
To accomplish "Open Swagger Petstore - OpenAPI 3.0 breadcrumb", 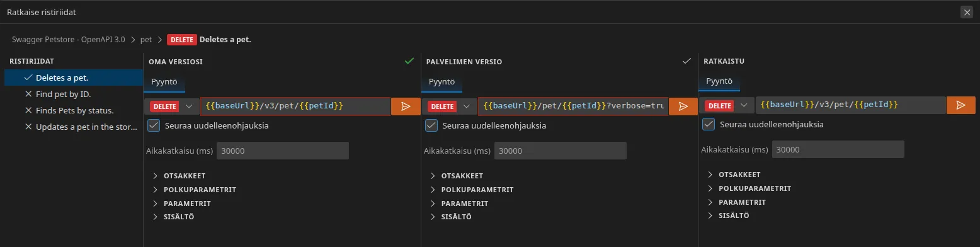I will click(68, 40).
